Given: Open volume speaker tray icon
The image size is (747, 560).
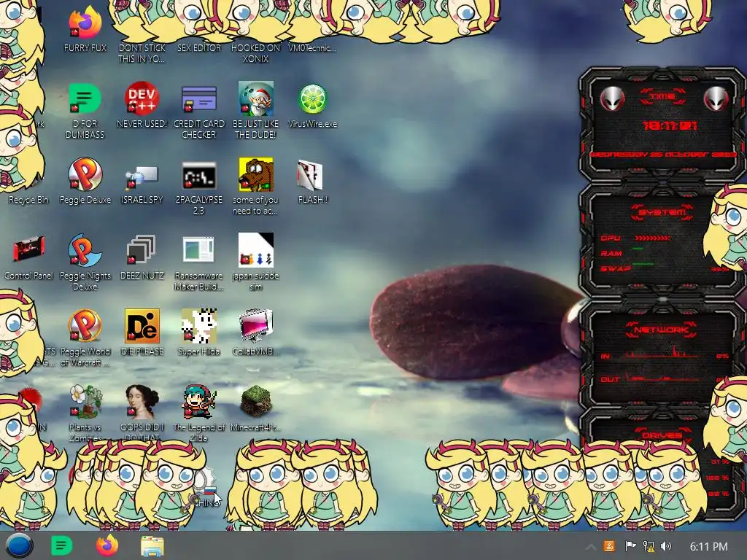Looking at the screenshot, I should click(x=666, y=546).
